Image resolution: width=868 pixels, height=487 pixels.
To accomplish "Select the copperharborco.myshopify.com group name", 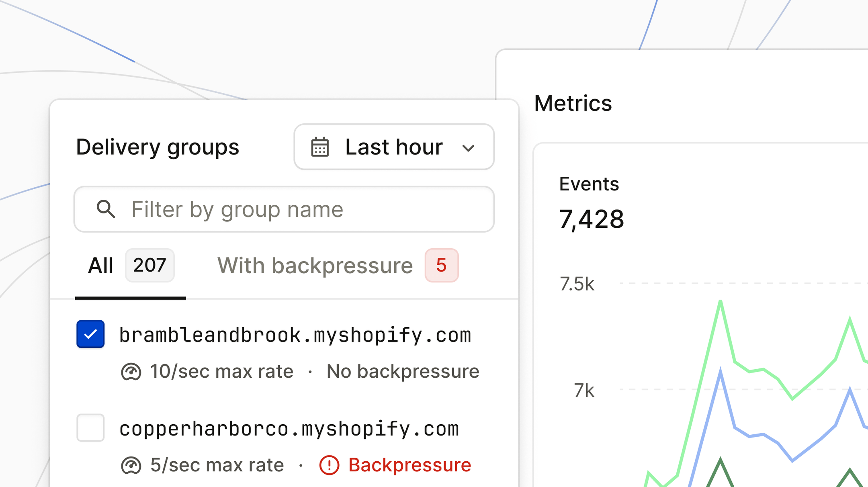I will (289, 428).
